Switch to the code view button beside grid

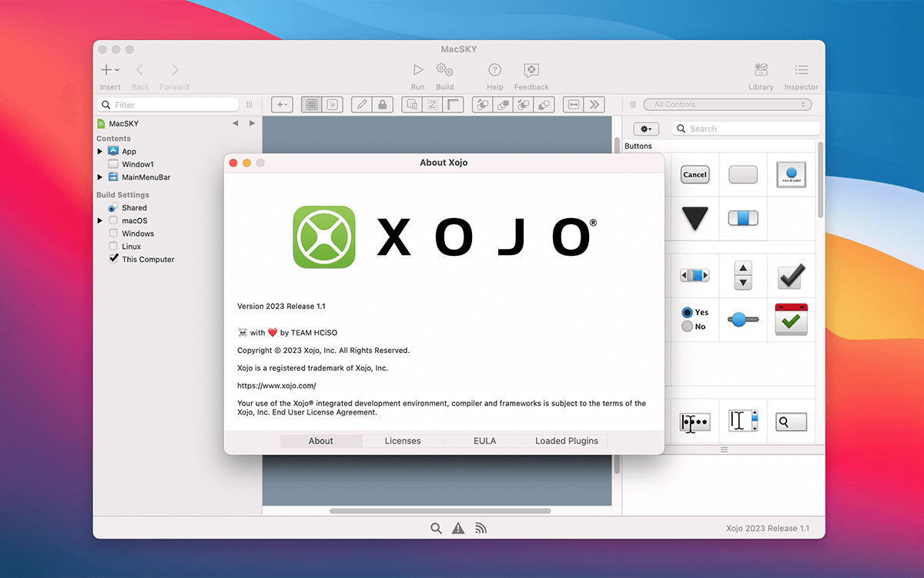(x=333, y=105)
